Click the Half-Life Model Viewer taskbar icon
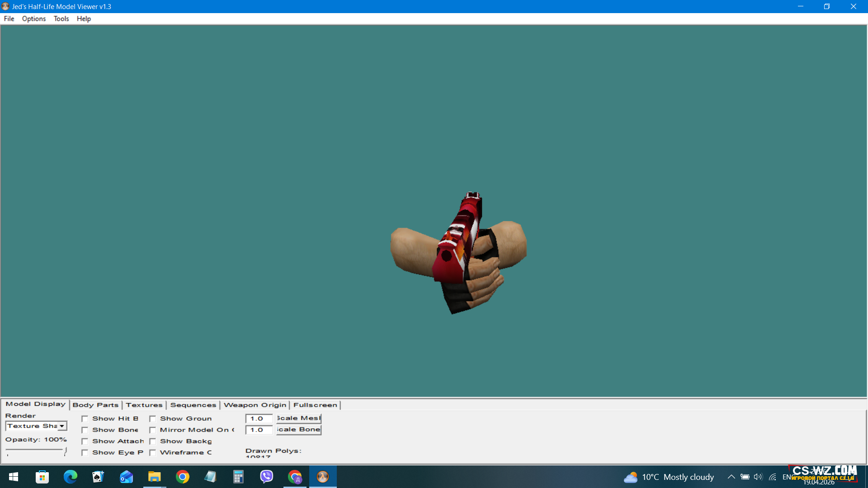The height and width of the screenshot is (488, 868). pos(322,477)
